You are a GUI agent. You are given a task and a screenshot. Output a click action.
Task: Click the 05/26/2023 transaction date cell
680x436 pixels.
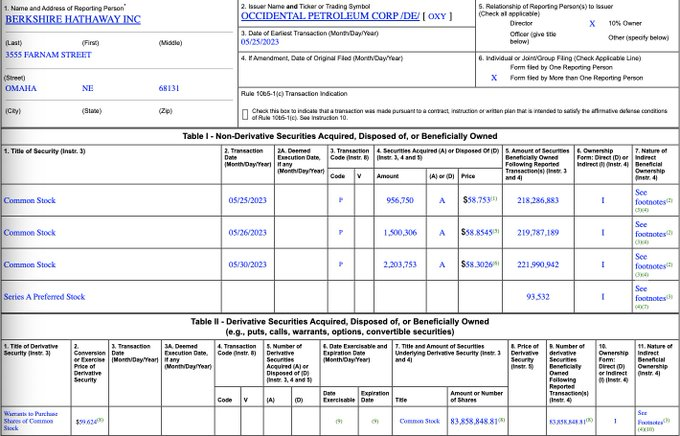(248, 233)
